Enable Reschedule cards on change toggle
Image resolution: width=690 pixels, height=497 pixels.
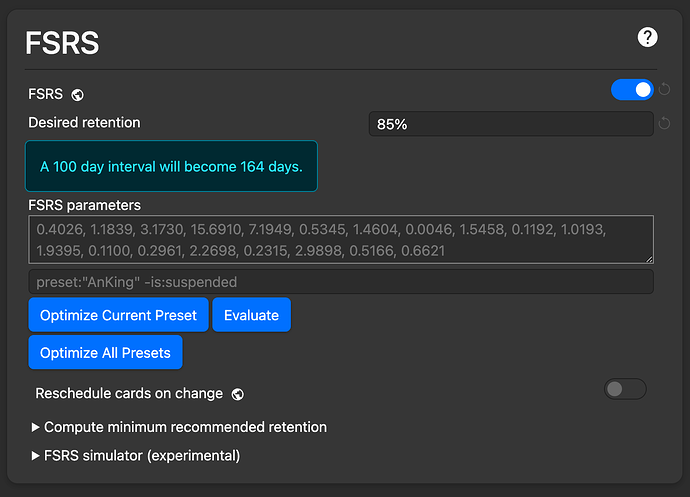coord(625,389)
